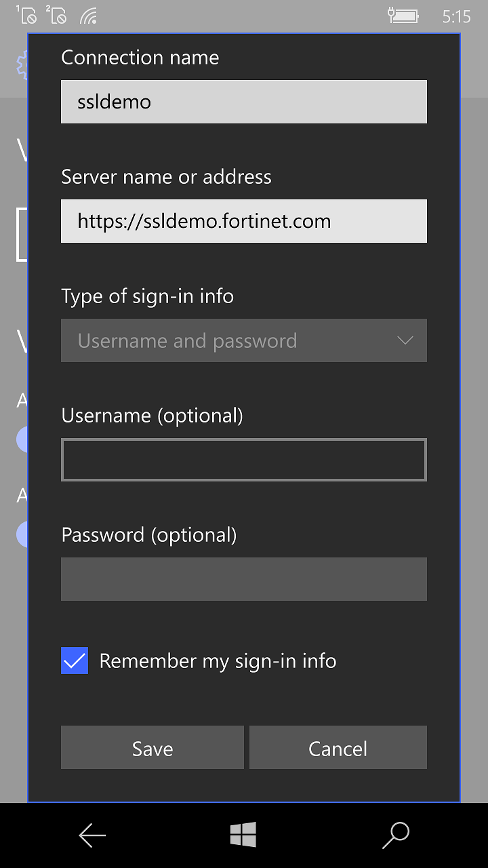
Task: Open Search with the magnifier icon
Action: [x=395, y=835]
